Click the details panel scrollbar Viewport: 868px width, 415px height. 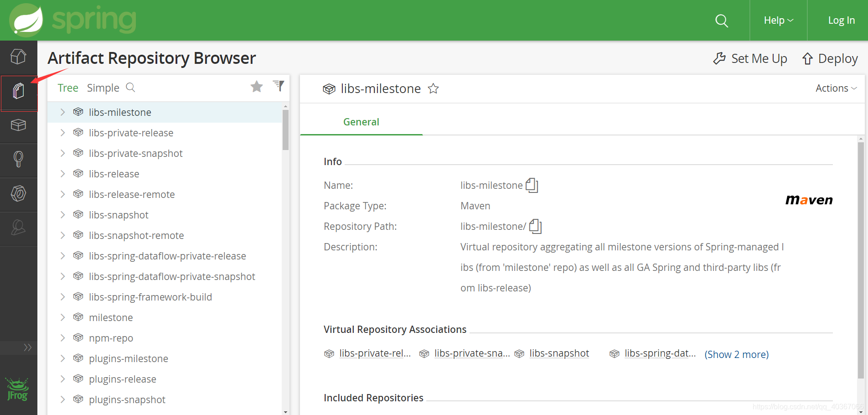pyautogui.click(x=861, y=260)
